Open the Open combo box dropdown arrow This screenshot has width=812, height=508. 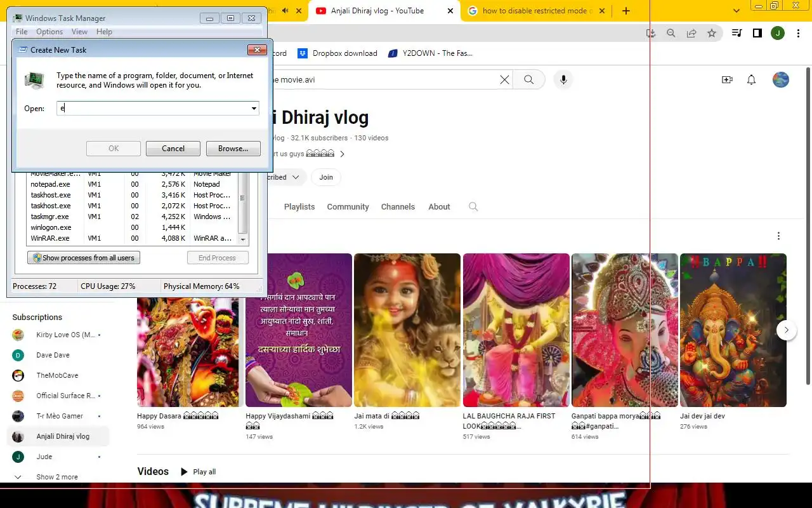coord(254,109)
